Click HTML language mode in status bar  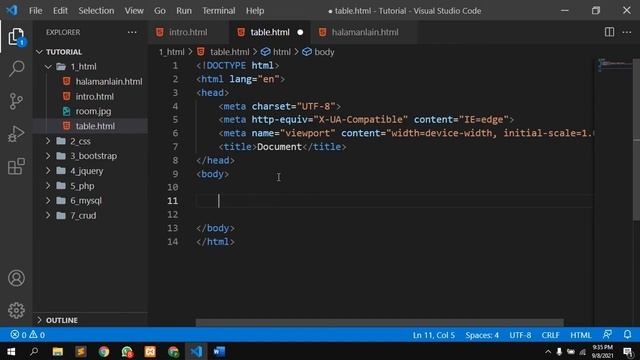[x=580, y=335]
